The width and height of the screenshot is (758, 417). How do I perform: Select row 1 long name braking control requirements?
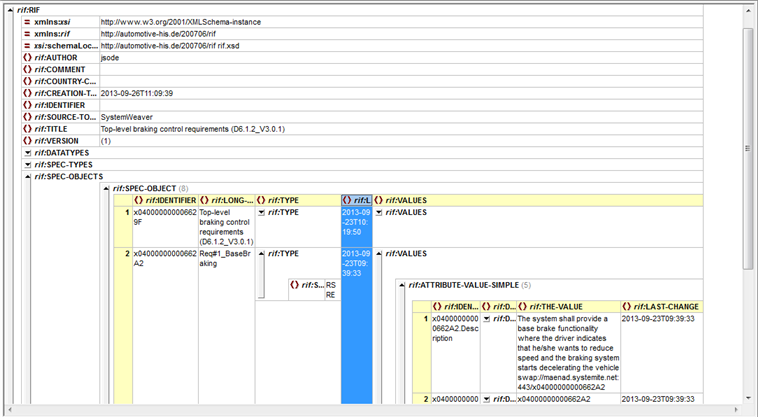pyautogui.click(x=226, y=227)
